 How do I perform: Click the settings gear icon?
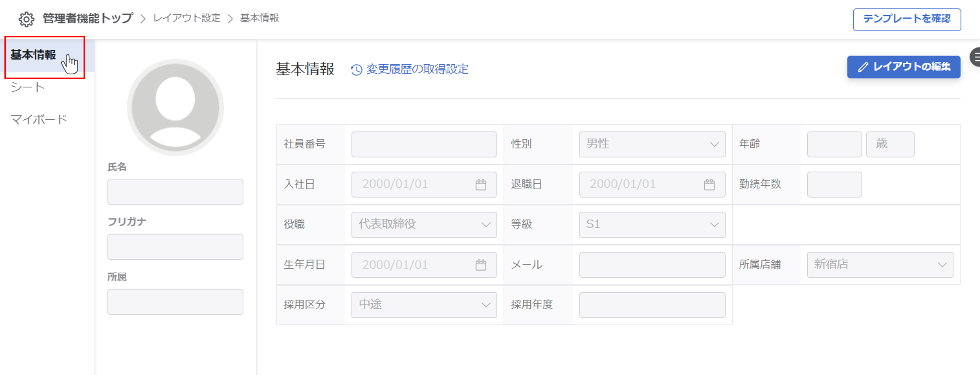pyautogui.click(x=26, y=19)
